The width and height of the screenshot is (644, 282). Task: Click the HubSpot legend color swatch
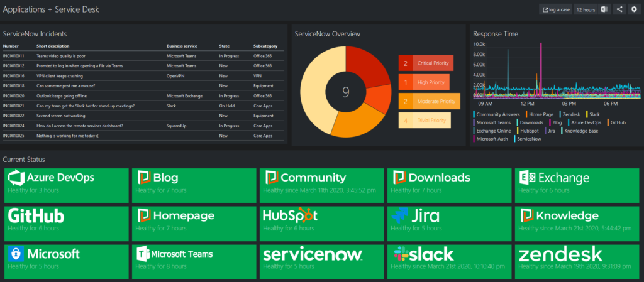(x=518, y=131)
